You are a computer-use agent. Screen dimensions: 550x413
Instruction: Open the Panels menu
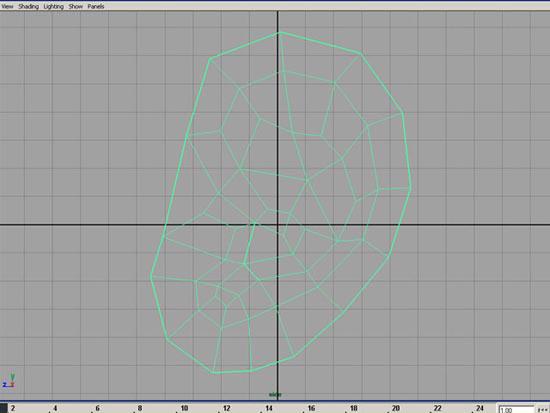[96, 6]
